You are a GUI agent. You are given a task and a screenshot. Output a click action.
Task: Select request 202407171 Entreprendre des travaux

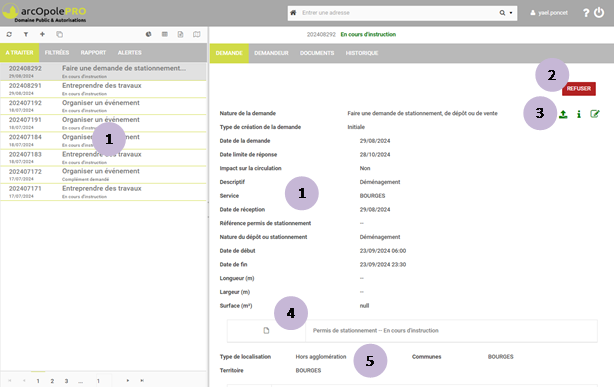pyautogui.click(x=103, y=192)
